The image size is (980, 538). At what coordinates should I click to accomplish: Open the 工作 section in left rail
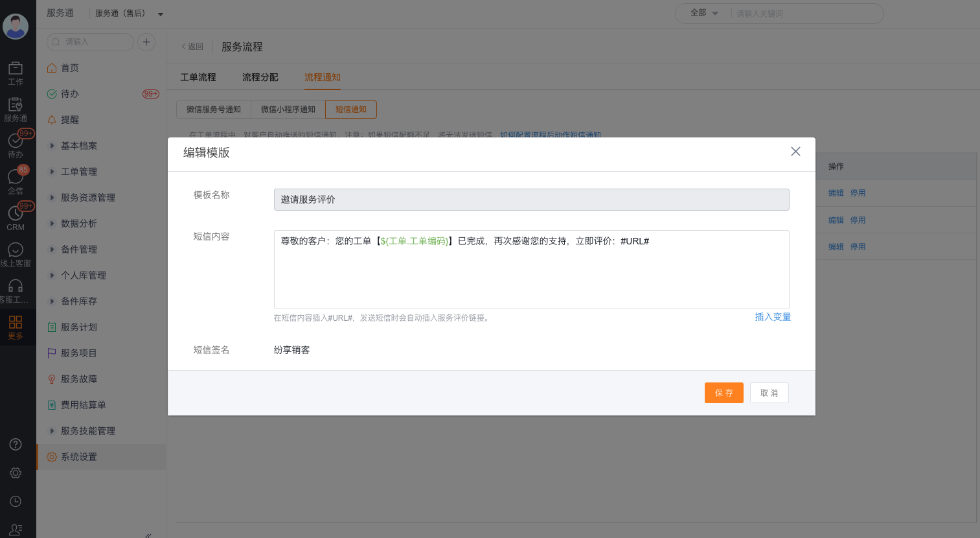pyautogui.click(x=16, y=73)
